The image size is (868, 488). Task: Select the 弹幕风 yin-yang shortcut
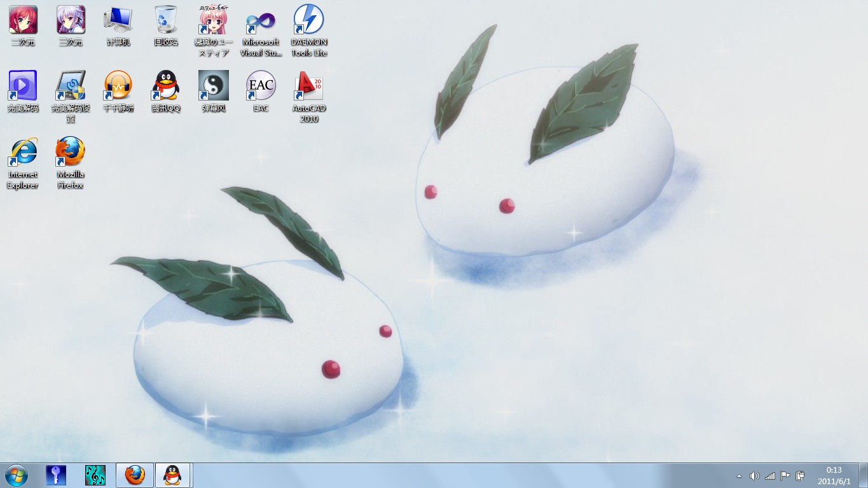pyautogui.click(x=214, y=92)
